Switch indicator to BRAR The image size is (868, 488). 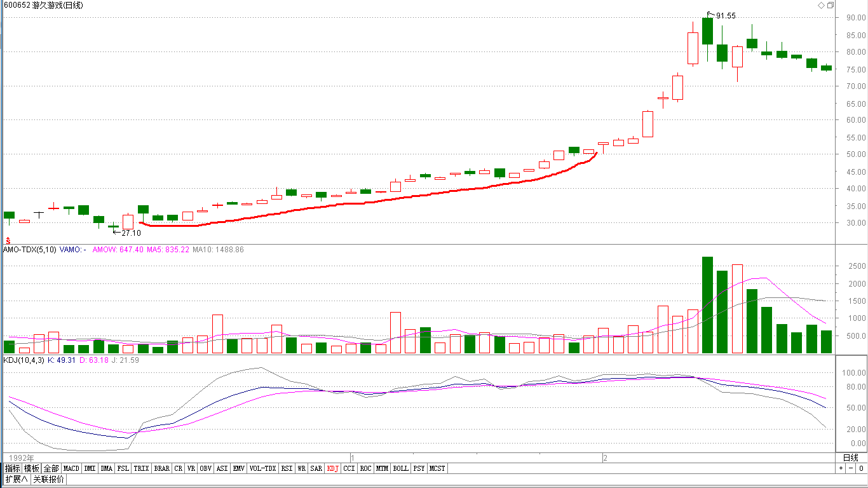pos(162,468)
